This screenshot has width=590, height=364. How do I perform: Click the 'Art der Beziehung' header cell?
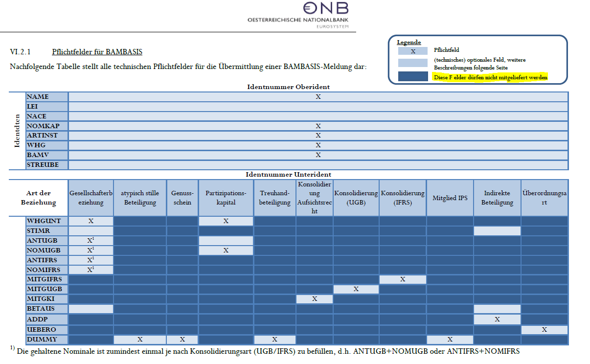pyautogui.click(x=39, y=198)
